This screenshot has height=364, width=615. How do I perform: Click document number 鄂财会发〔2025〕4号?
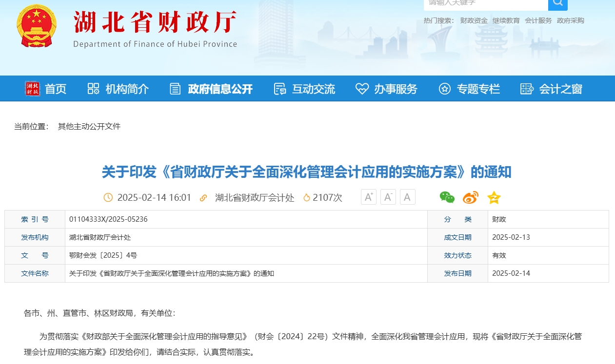coord(103,255)
